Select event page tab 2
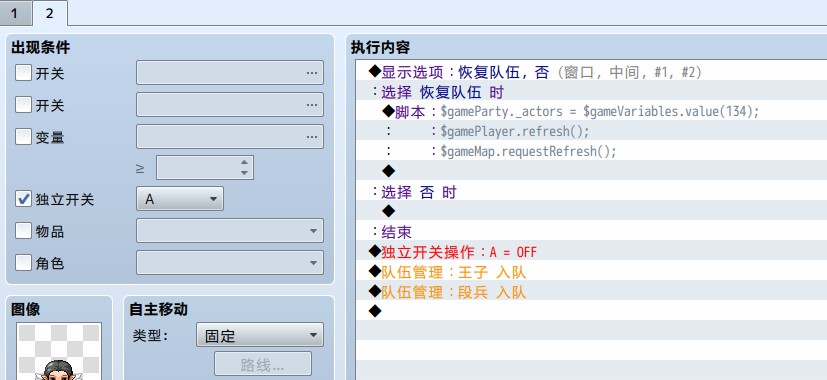Viewport: 827px width, 380px height. (x=49, y=13)
